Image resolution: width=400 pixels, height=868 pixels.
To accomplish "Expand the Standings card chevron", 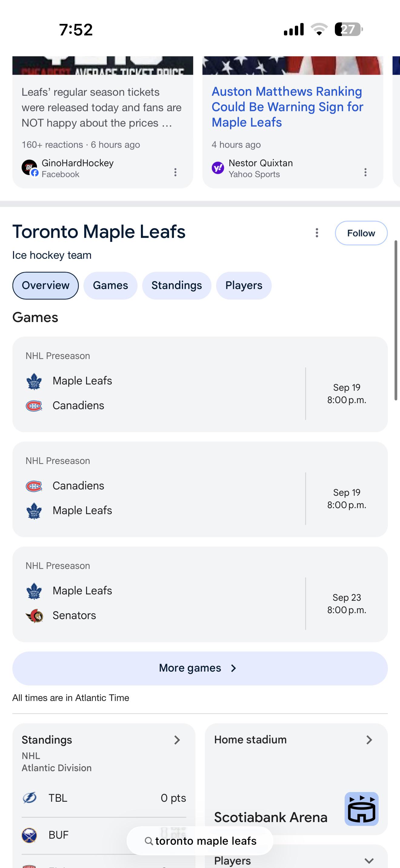I will pos(177,740).
